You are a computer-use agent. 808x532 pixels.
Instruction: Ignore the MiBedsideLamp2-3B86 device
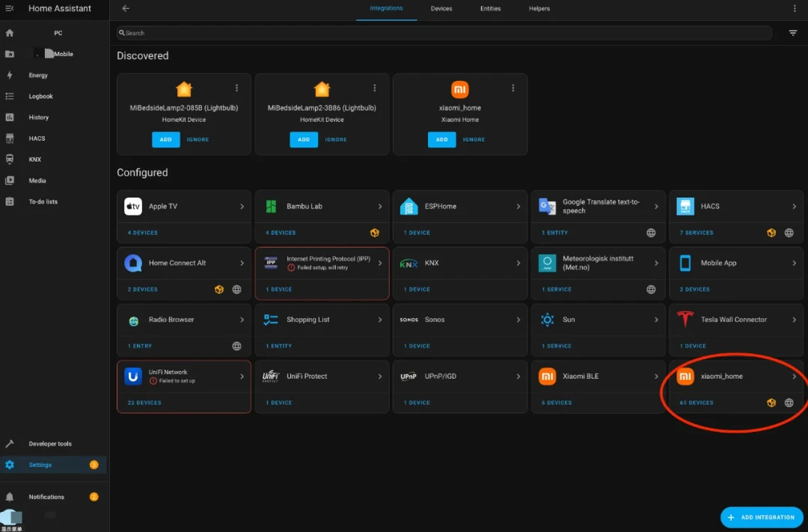point(336,140)
